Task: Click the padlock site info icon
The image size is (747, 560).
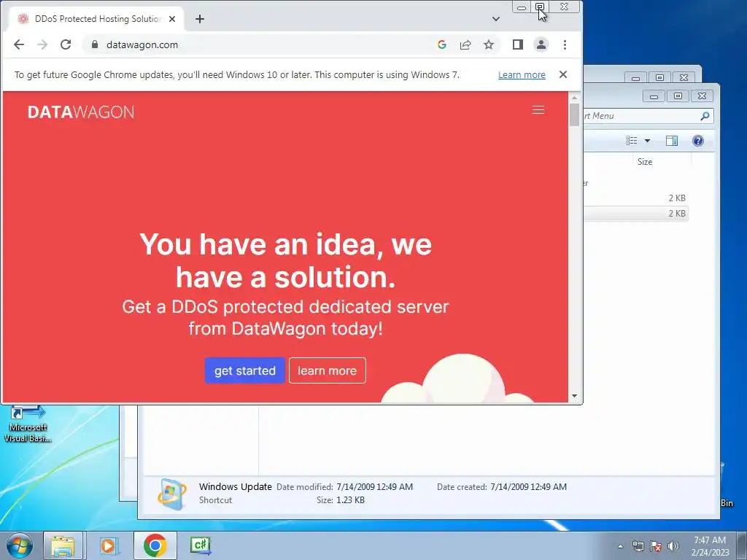Action: tap(95, 44)
